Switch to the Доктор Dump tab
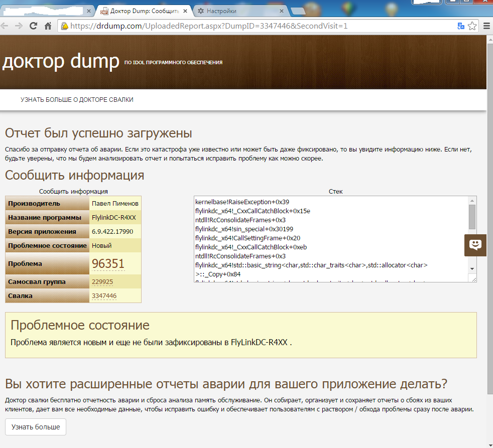 144,11
